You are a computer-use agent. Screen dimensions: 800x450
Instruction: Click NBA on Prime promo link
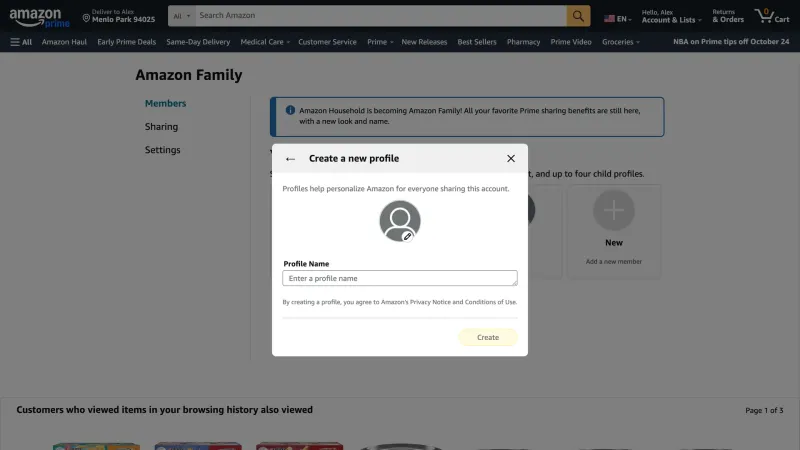(x=731, y=42)
